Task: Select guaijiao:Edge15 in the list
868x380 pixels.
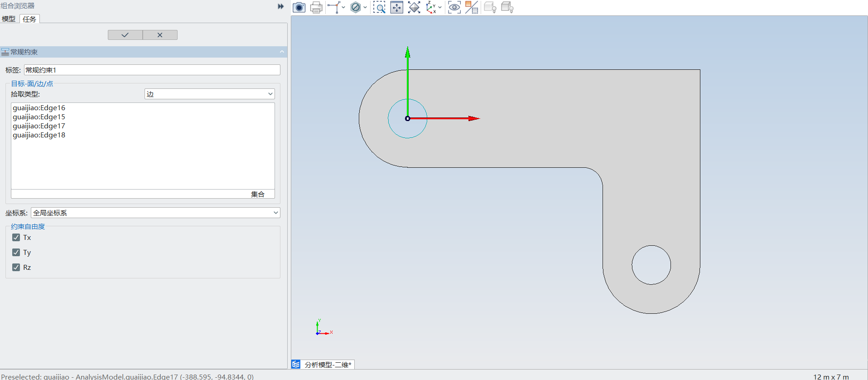Action: pyautogui.click(x=39, y=117)
